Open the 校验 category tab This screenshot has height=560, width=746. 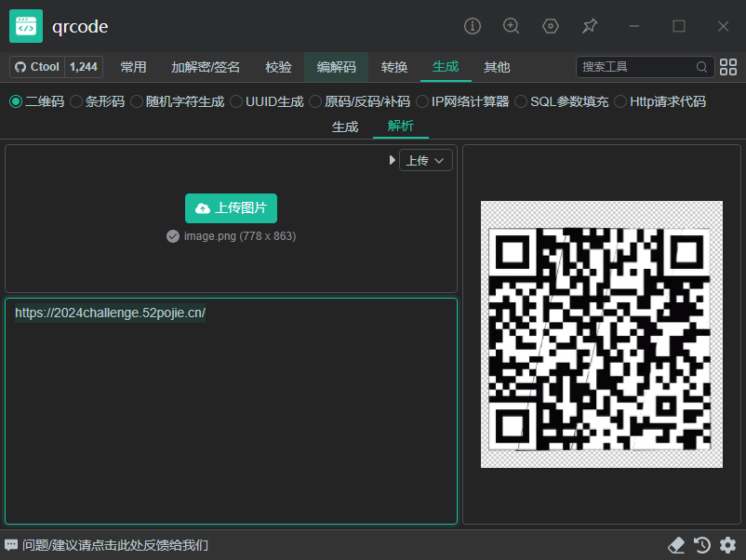(278, 67)
